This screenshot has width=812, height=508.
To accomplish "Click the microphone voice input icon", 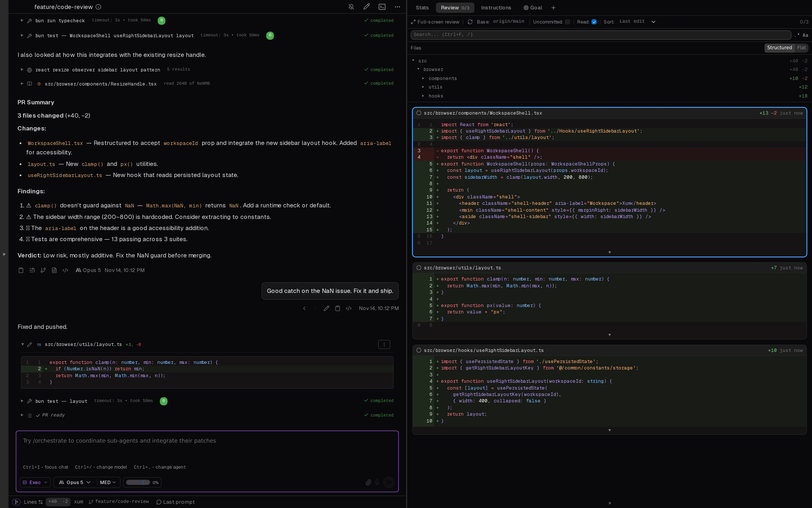I will pyautogui.click(x=377, y=483).
